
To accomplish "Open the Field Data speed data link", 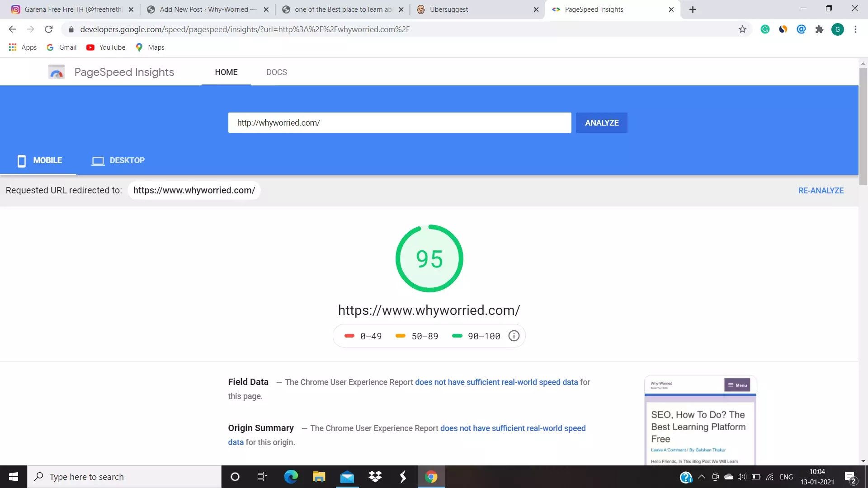I will (496, 382).
